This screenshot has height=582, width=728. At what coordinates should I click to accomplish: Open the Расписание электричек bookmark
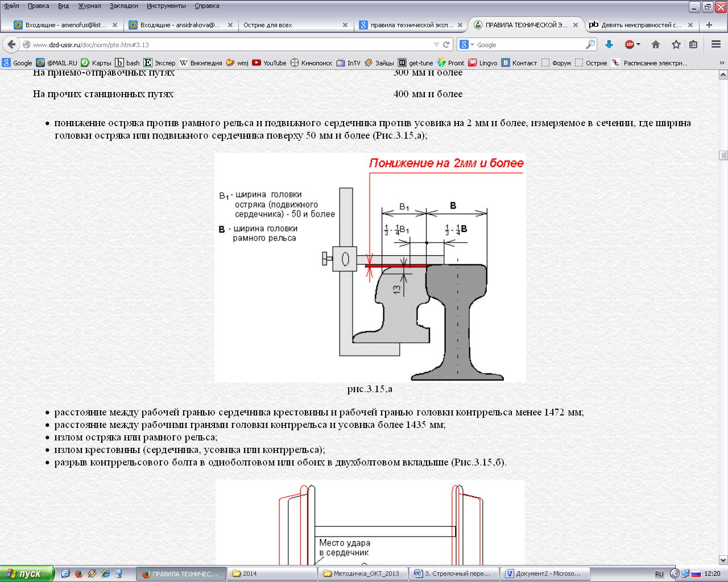coord(650,63)
